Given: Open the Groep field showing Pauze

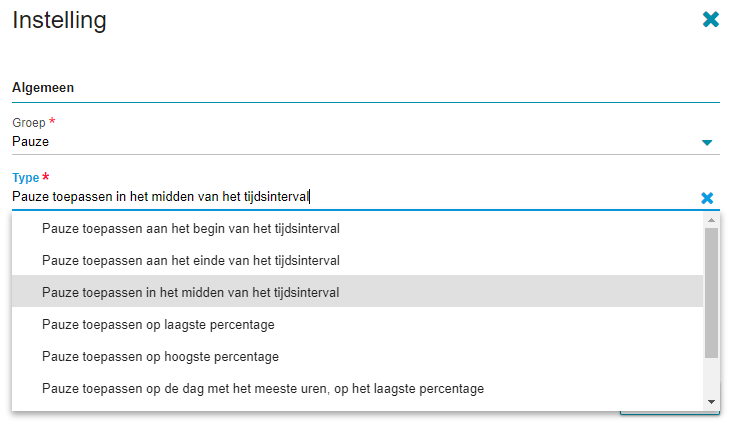Looking at the screenshot, I should coord(366,142).
